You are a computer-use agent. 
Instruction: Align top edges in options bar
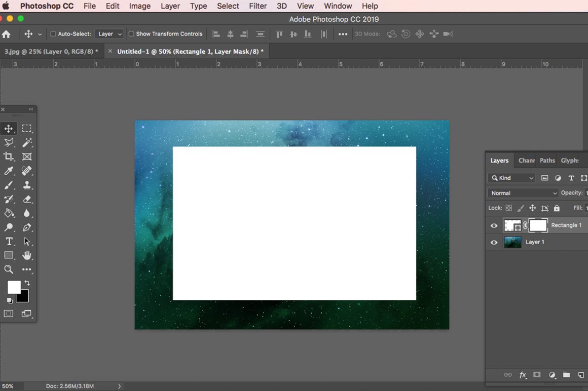click(279, 34)
